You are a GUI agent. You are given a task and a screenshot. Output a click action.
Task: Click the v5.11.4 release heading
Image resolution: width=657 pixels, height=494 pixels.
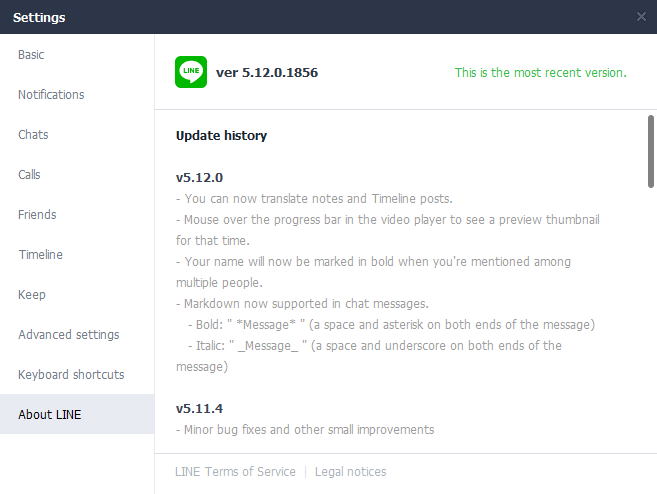(199, 409)
